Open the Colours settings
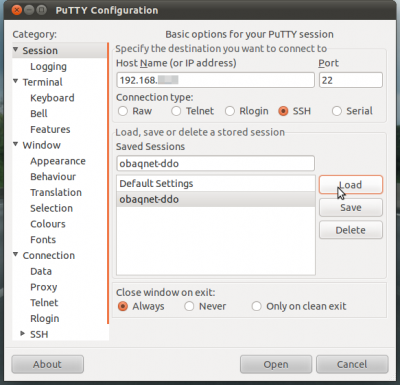400x385 pixels. [48, 224]
